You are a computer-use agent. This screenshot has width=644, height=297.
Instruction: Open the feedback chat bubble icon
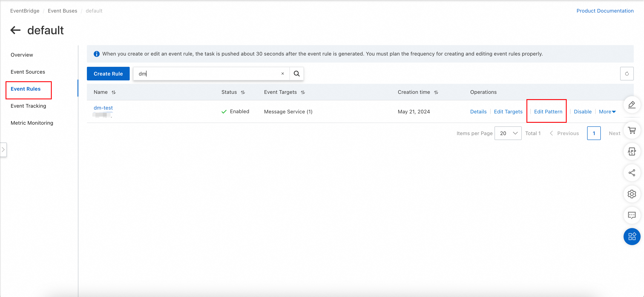point(631,215)
